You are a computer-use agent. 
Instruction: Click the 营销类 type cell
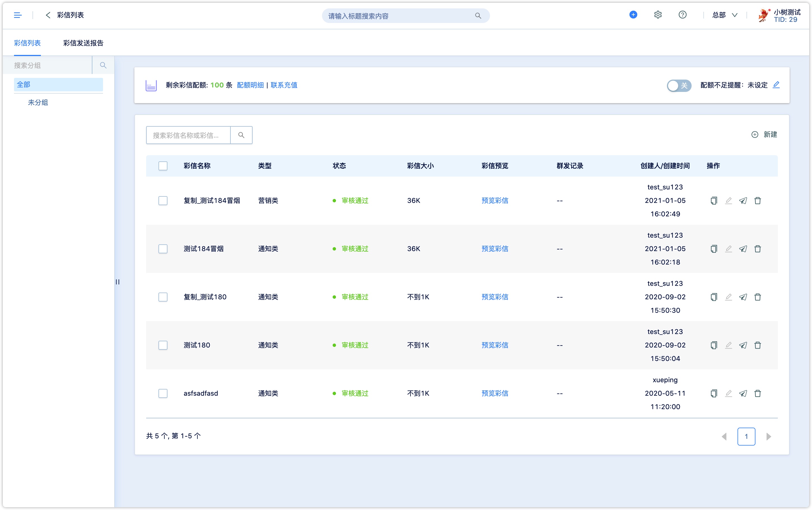(268, 201)
